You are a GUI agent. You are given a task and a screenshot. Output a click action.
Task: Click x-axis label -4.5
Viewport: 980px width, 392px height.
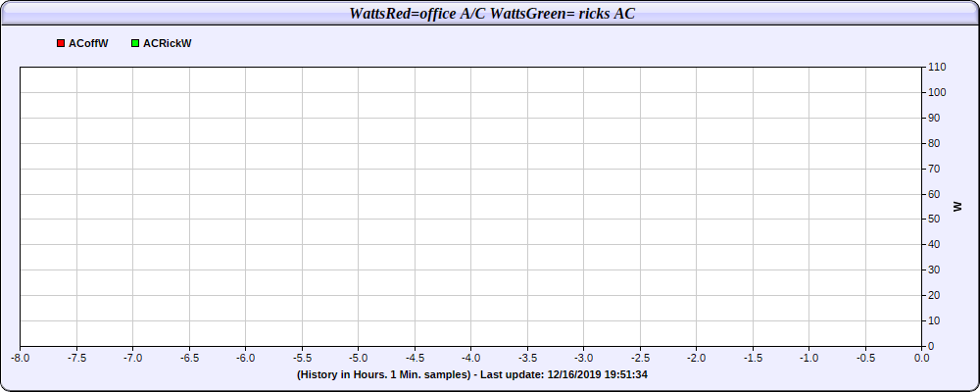(x=415, y=359)
